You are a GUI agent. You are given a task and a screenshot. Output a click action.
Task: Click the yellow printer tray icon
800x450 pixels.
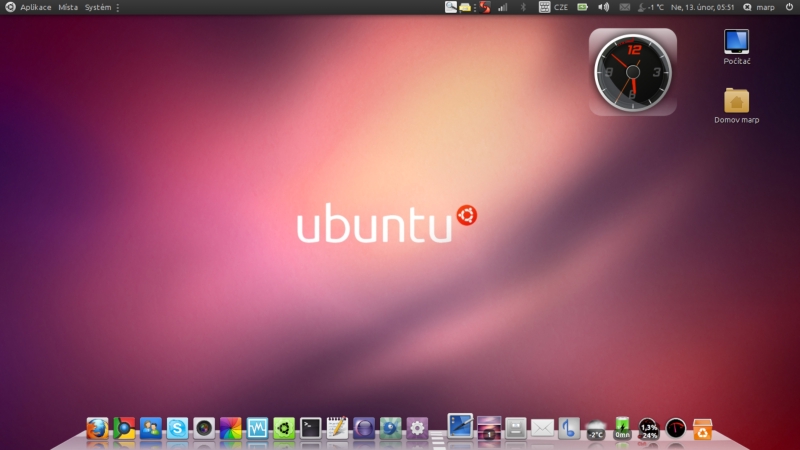(465, 7)
